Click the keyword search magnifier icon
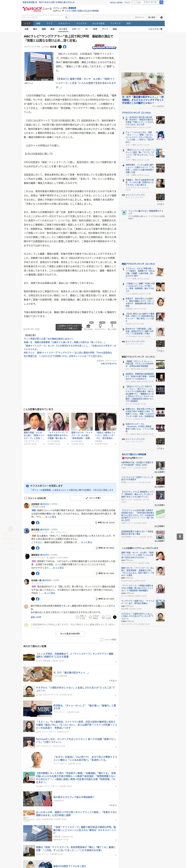186x868 pixels. pos(66,18)
